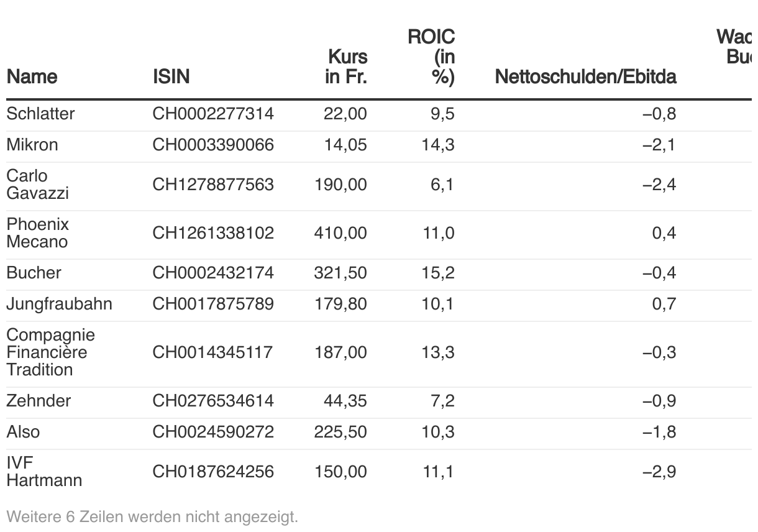758x532 pixels.
Task: Click the Kurs in Fr. header
Action: point(346,66)
